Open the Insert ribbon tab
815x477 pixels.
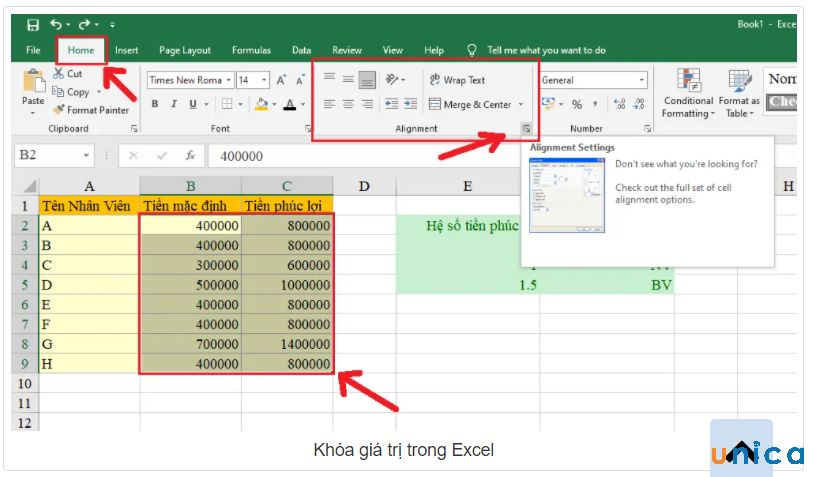pos(126,50)
